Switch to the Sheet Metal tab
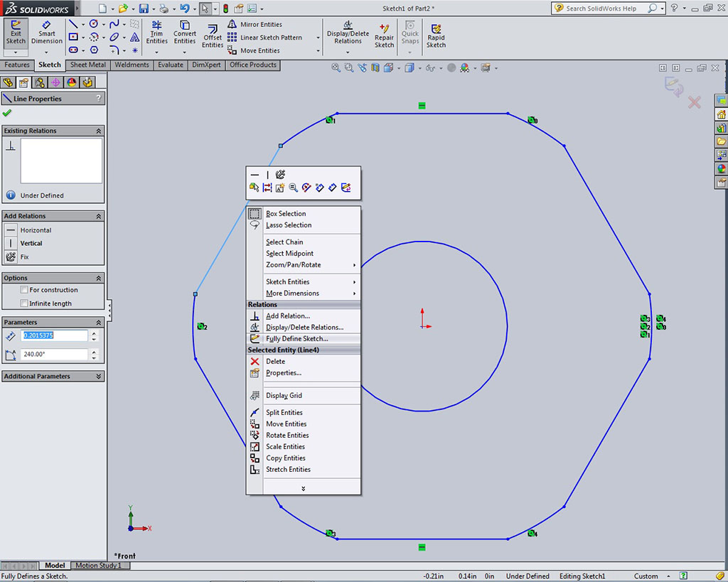728x582 pixels. pos(88,65)
